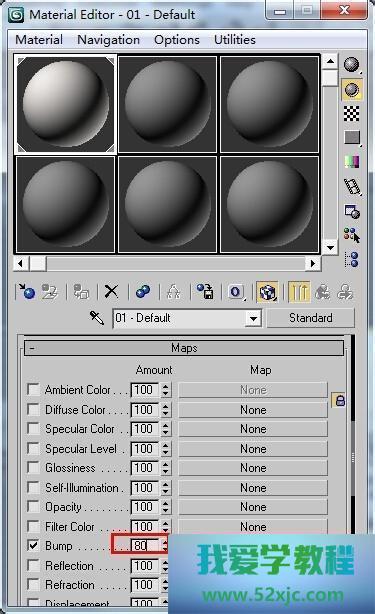
Task: Open the Navigation menu
Action: tap(108, 40)
